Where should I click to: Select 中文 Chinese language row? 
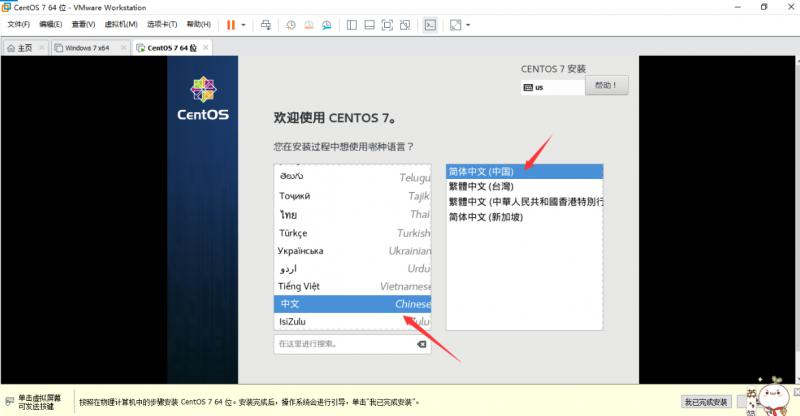tap(353, 304)
